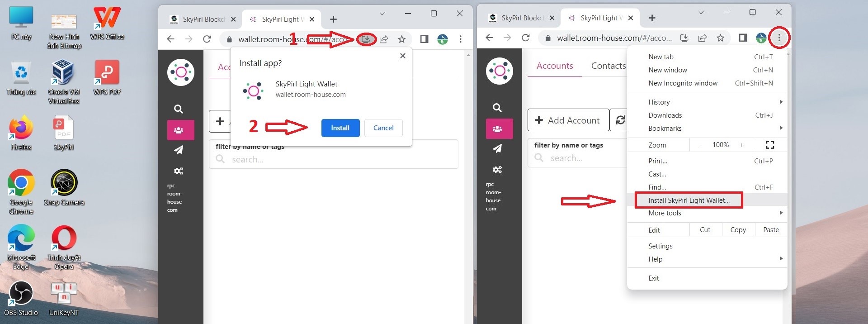Reload page in left browser window
This screenshot has height=324, width=868.
pos(207,39)
